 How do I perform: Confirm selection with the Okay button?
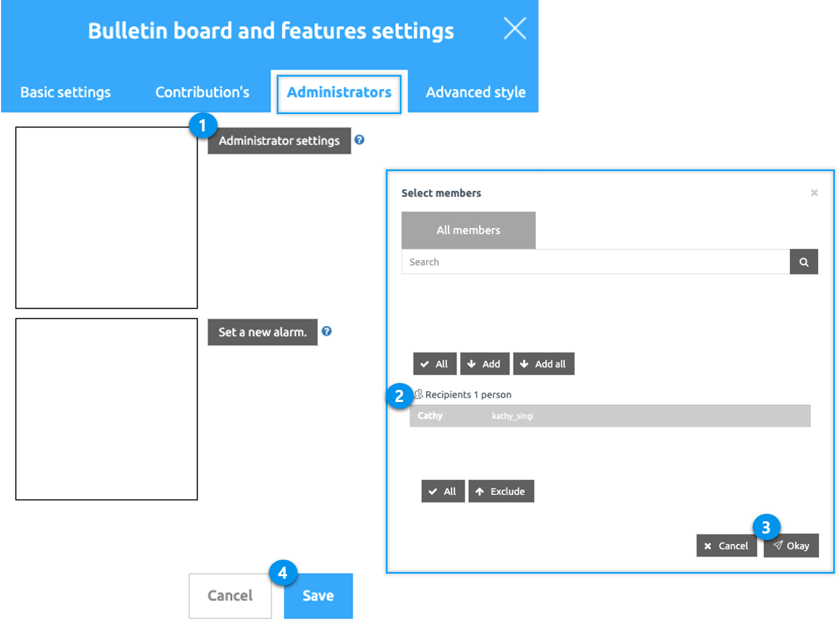(x=791, y=546)
